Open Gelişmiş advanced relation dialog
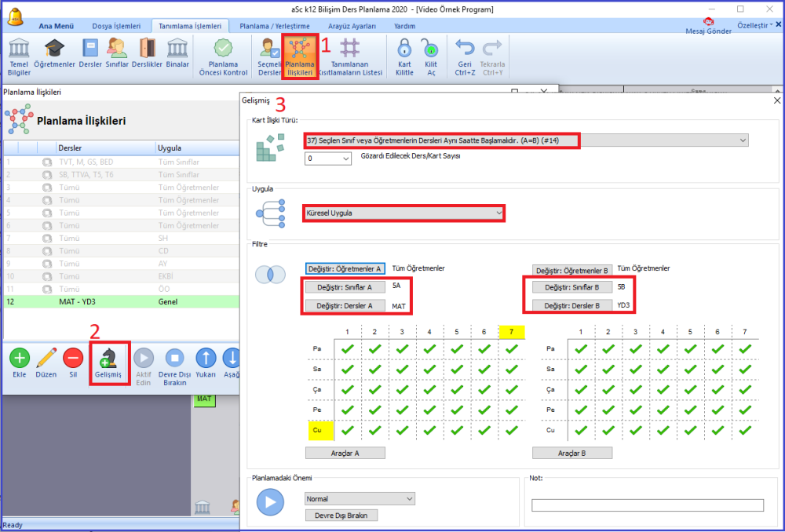This screenshot has height=532, width=785. 108,363
